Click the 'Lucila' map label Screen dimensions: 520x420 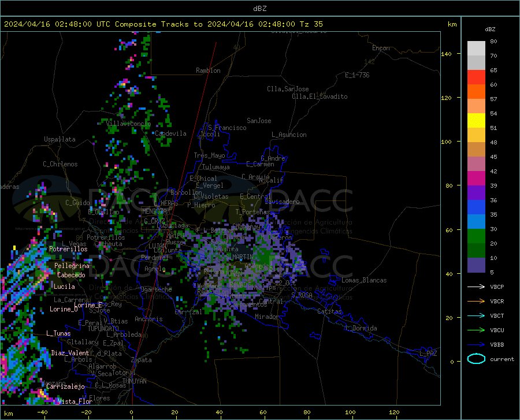click(64, 287)
